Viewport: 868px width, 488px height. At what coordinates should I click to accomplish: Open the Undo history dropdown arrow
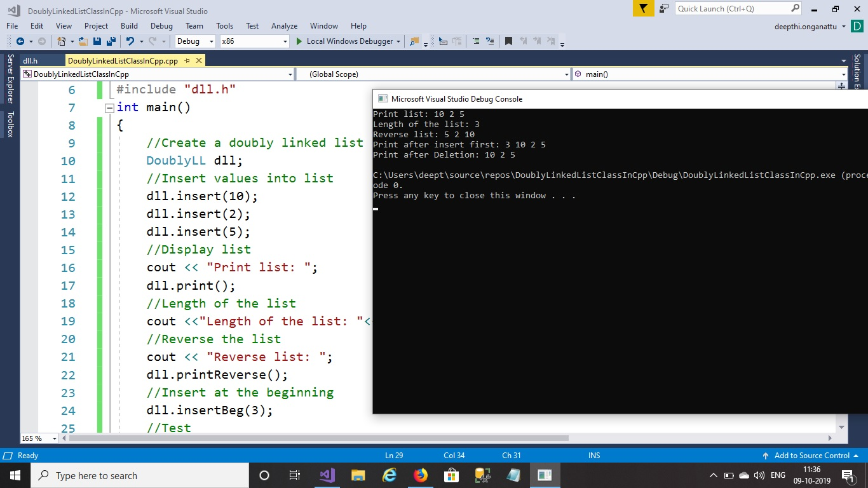[x=140, y=41]
